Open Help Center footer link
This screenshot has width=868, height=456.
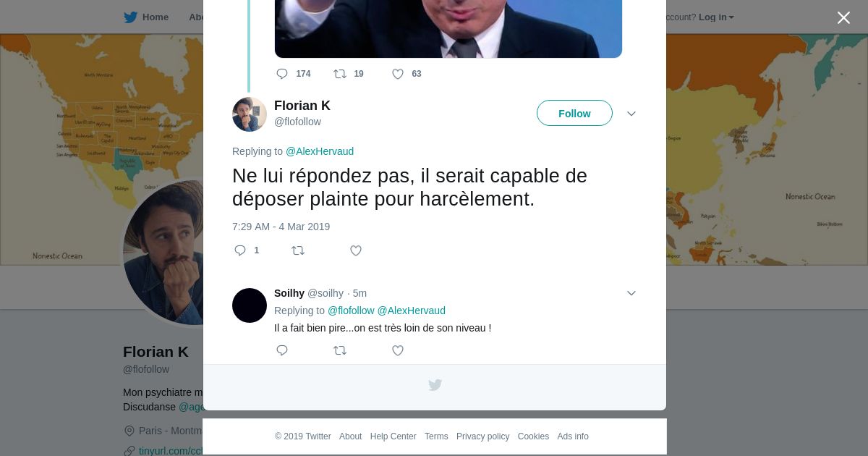coord(393,436)
